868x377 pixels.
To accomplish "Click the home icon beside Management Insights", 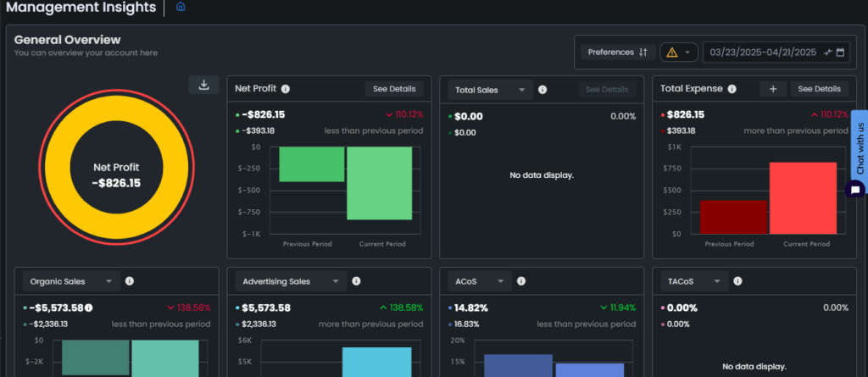I will (181, 7).
